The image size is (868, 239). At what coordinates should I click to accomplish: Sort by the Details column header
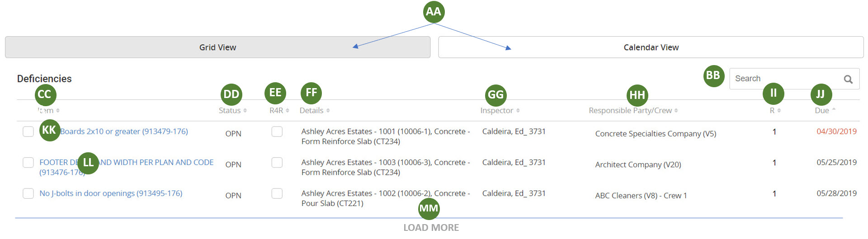pos(315,110)
